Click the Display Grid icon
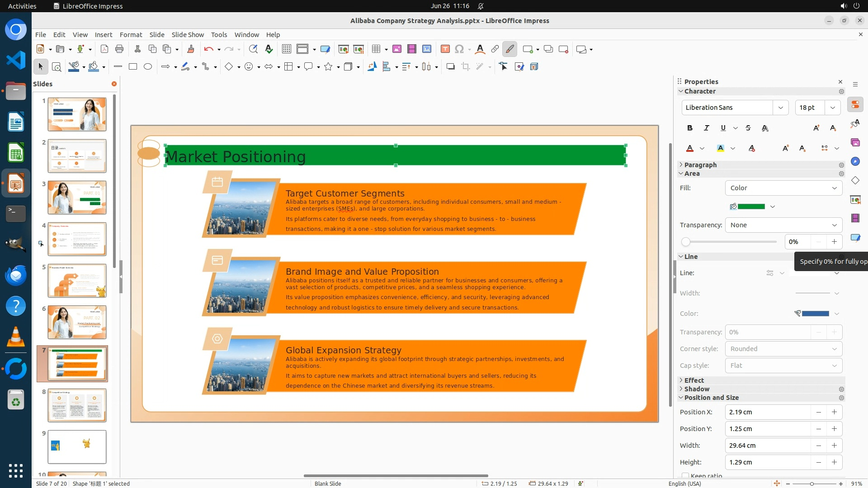 click(x=287, y=49)
